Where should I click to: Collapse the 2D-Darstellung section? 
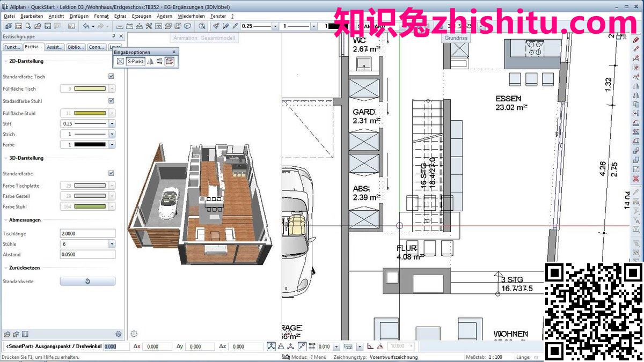point(5,61)
